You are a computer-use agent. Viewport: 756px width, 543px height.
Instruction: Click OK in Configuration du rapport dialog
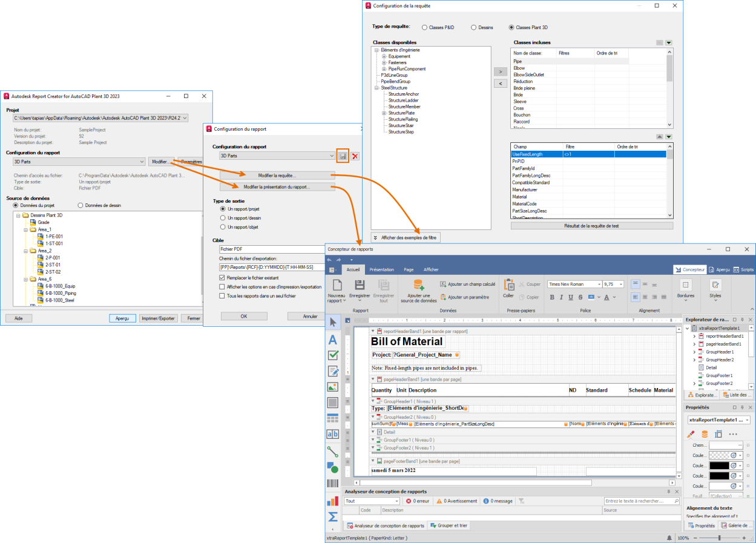tap(244, 316)
